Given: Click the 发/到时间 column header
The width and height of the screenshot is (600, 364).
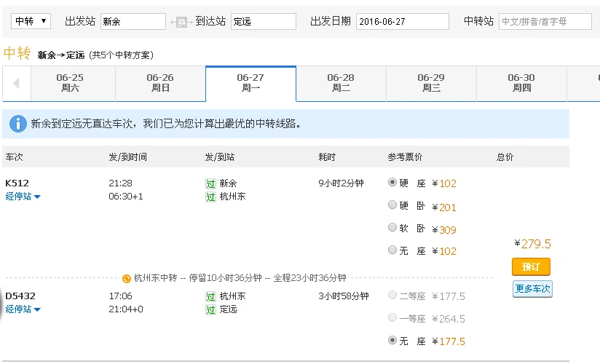Looking at the screenshot, I should pos(128,157).
